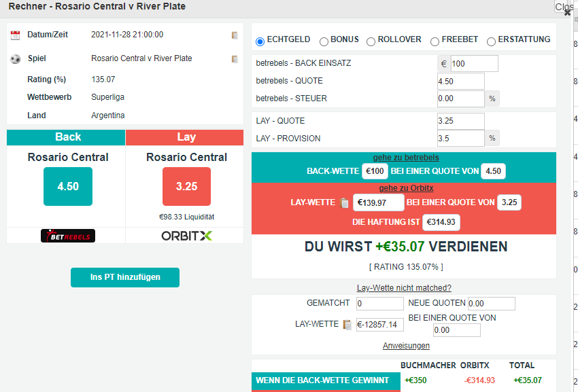Copy the €139.97 lay stake clipboard icon

(344, 202)
